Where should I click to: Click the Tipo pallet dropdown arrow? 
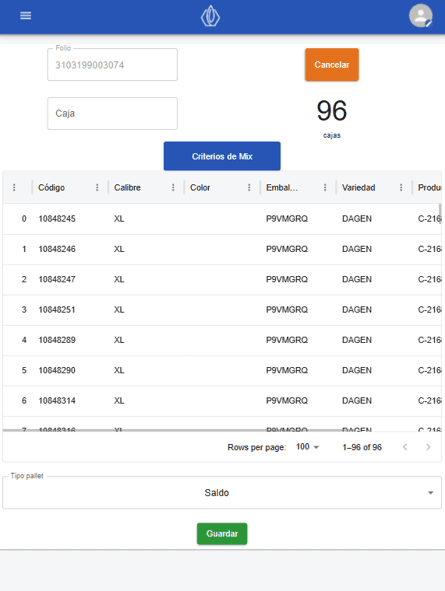[x=430, y=493]
